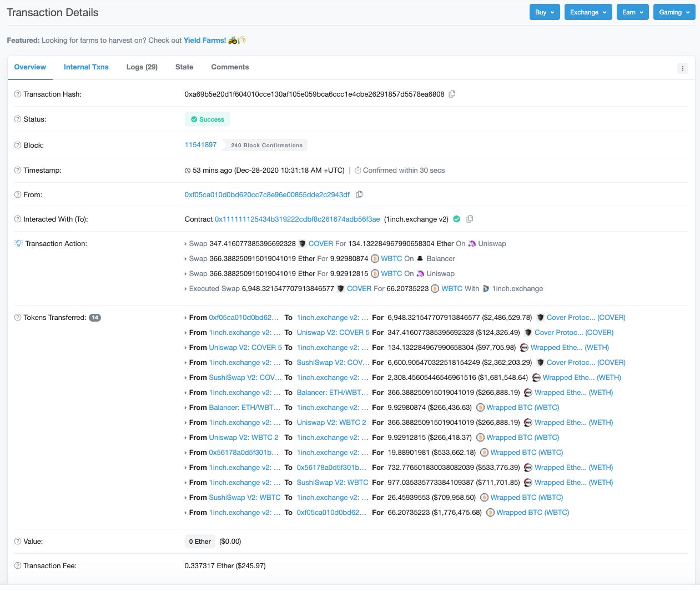Click the 1inch.exchange logo in Executed Swap
The image size is (700, 591).
486,289
